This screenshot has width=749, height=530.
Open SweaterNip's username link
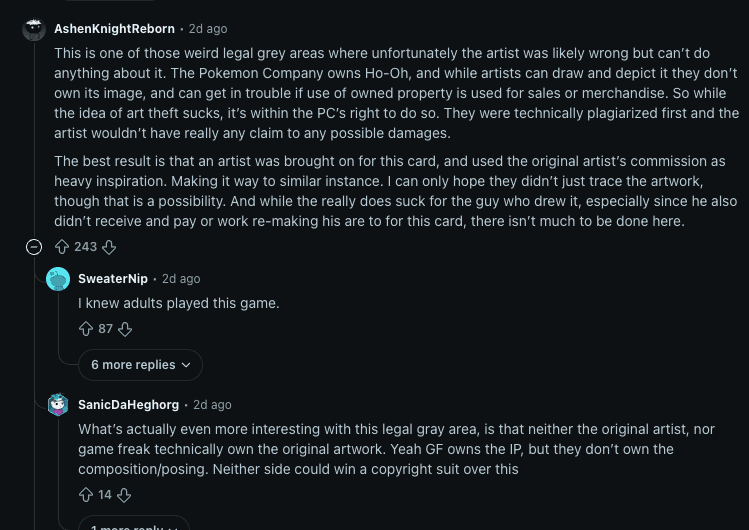click(x=113, y=279)
